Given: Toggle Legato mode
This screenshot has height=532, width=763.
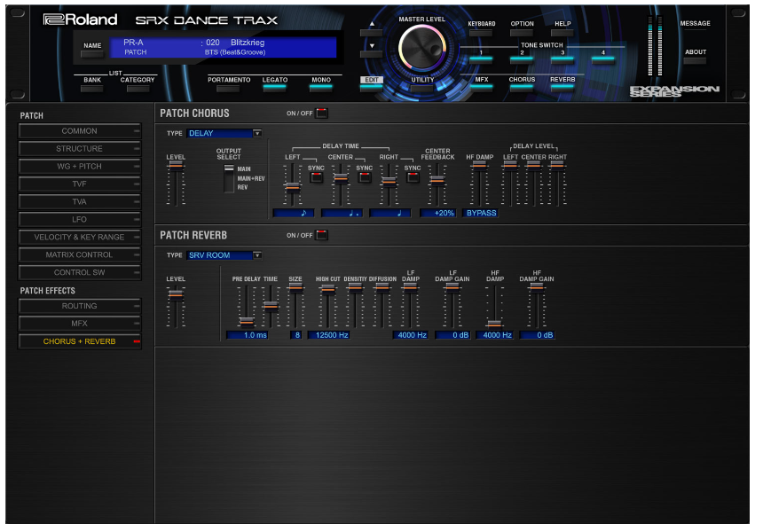Looking at the screenshot, I should [275, 88].
